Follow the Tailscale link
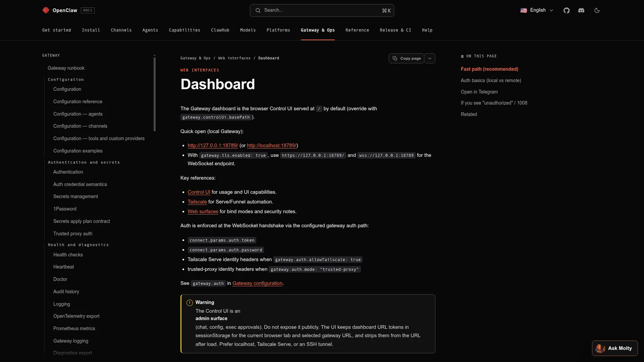 pyautogui.click(x=197, y=202)
